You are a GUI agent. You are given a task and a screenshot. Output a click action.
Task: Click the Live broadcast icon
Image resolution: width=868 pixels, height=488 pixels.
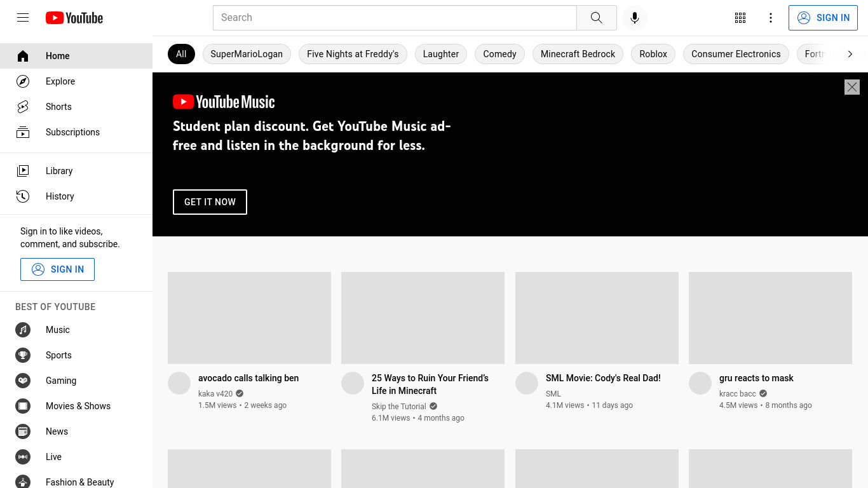[23, 457]
